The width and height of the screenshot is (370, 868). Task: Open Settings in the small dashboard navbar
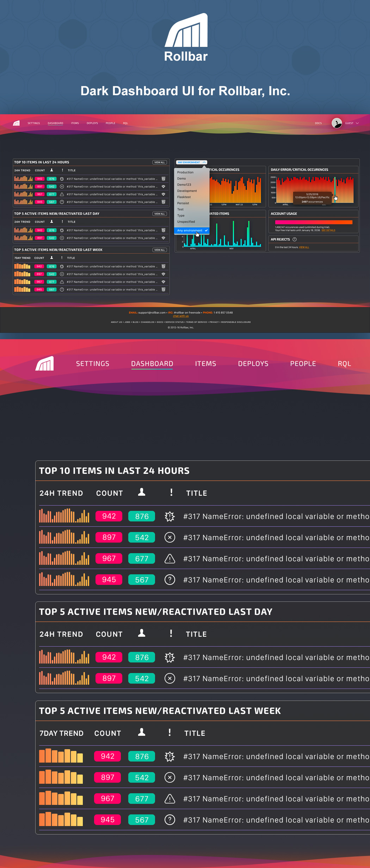(x=34, y=123)
